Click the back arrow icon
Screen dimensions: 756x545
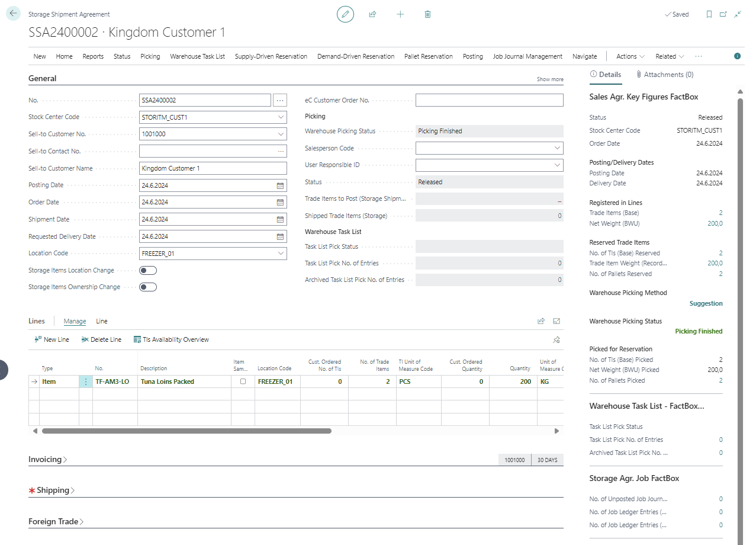tap(13, 14)
